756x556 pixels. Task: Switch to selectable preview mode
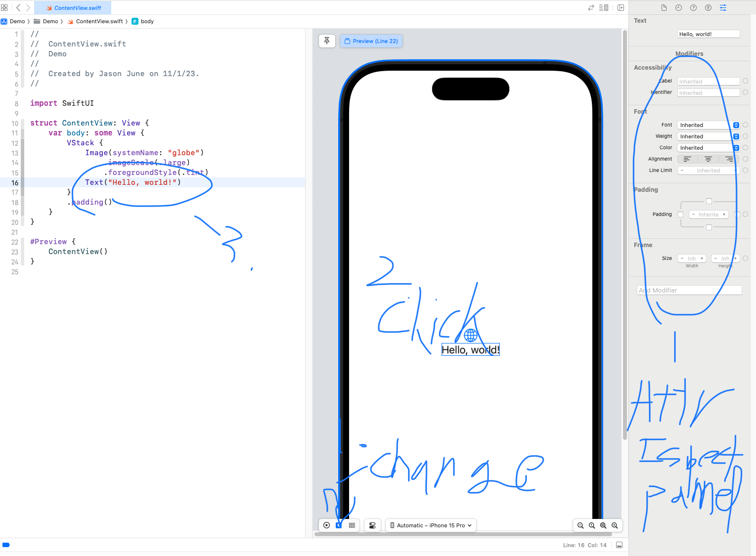pos(338,525)
